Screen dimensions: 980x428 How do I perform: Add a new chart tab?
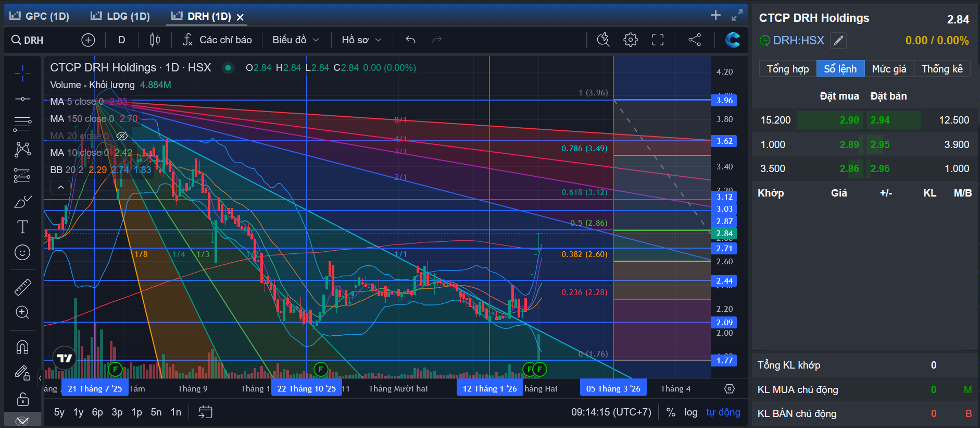[715, 15]
